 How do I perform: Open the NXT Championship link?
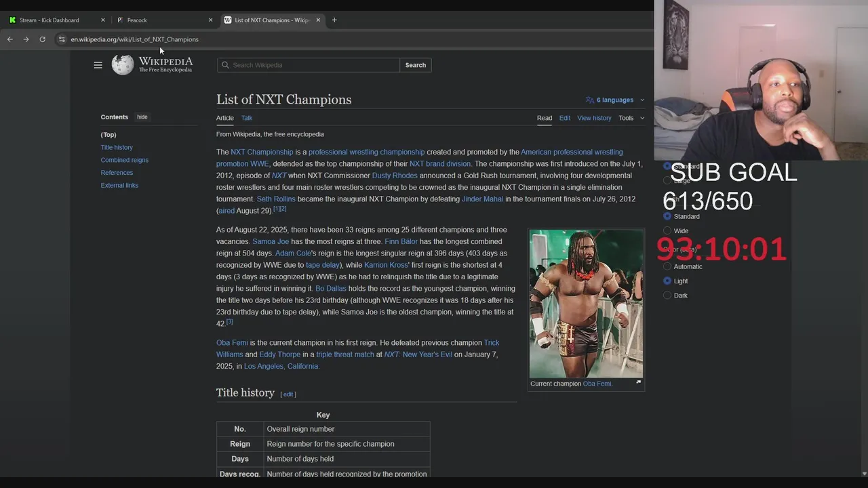(262, 152)
